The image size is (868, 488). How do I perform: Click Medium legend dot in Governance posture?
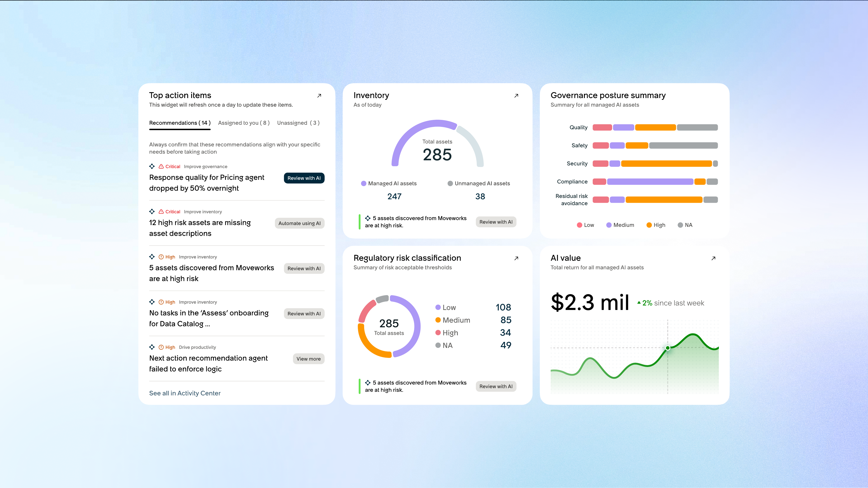pos(609,225)
